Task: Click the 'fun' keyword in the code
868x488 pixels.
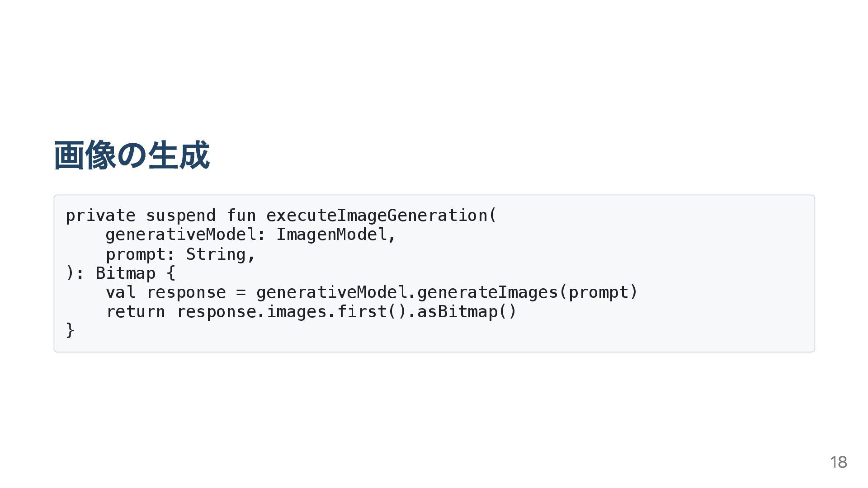Action: pyautogui.click(x=241, y=216)
